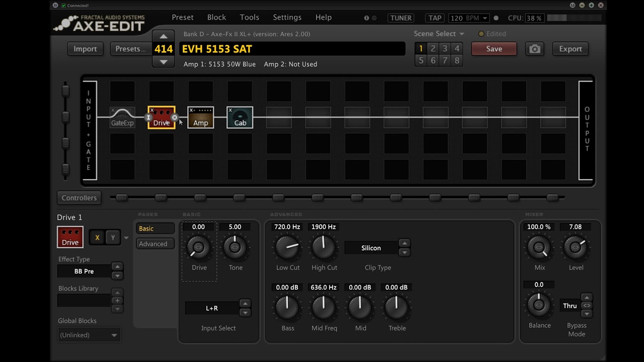Select the GateExp block in the grid
Image resolution: width=644 pixels, height=362 pixels.
click(122, 117)
